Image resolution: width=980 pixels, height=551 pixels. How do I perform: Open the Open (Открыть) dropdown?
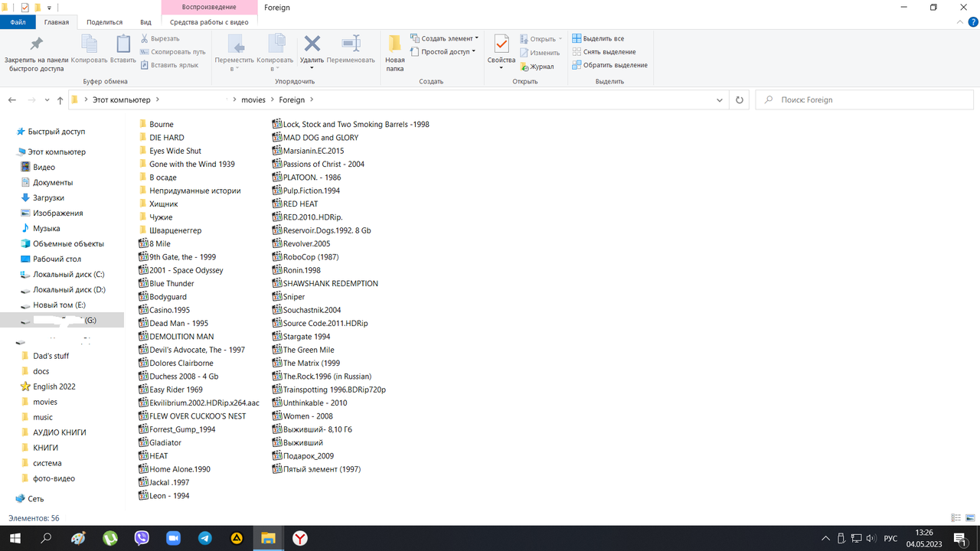click(x=541, y=39)
